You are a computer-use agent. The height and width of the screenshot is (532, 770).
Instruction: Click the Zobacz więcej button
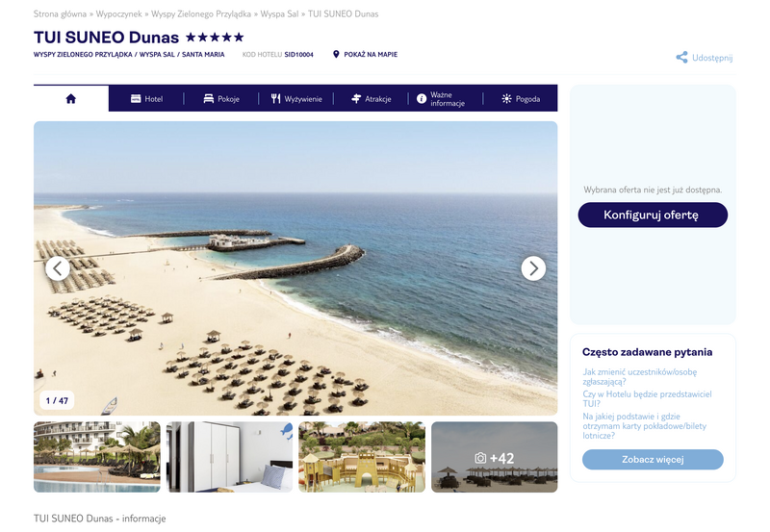[653, 459]
